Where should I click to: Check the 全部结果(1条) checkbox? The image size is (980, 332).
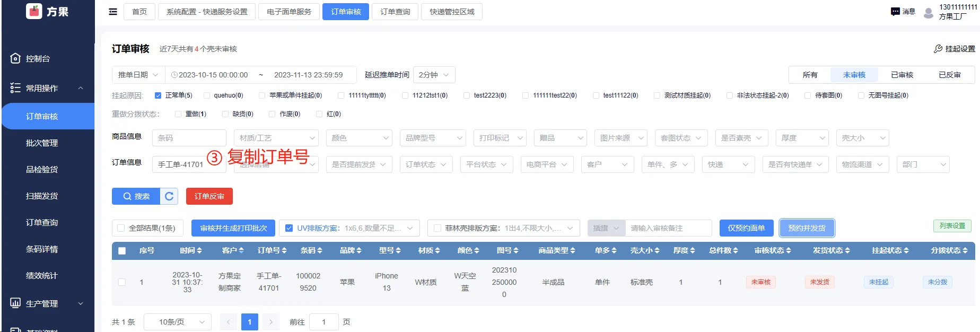click(121, 228)
